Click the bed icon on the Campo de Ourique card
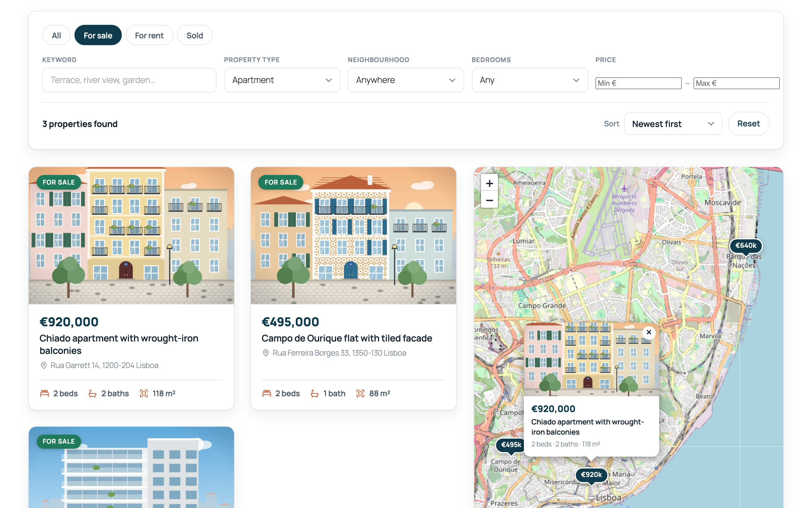The width and height of the screenshot is (812, 508). click(266, 393)
